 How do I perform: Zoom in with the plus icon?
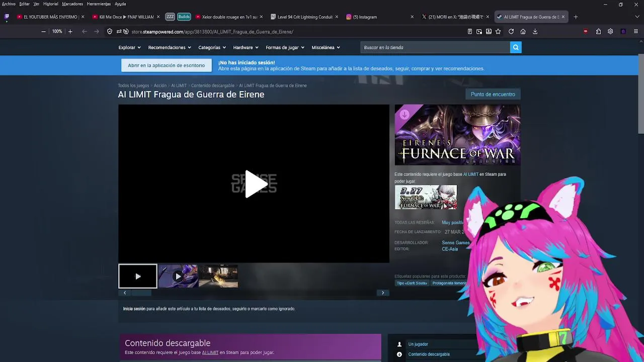[70, 31]
